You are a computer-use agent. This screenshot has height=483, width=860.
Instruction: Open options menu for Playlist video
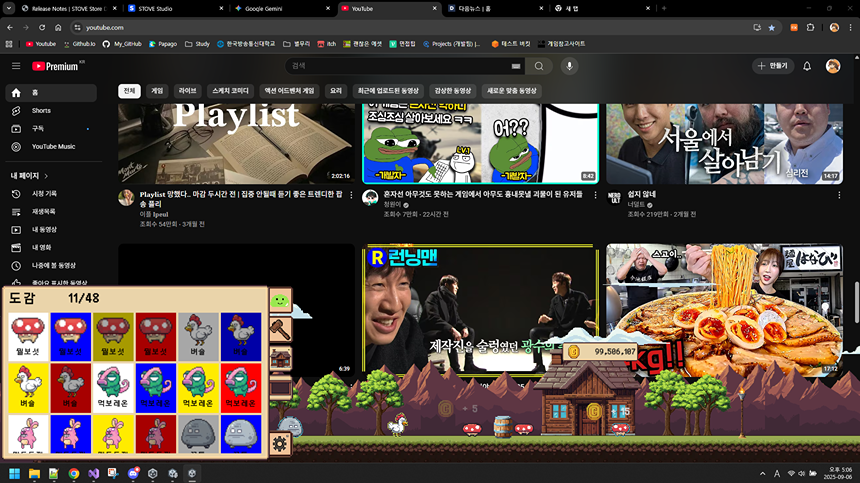tap(352, 195)
